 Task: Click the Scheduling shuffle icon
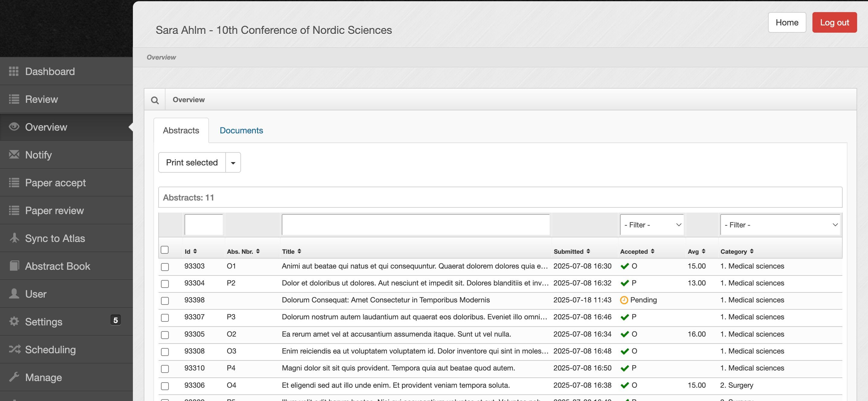14,349
